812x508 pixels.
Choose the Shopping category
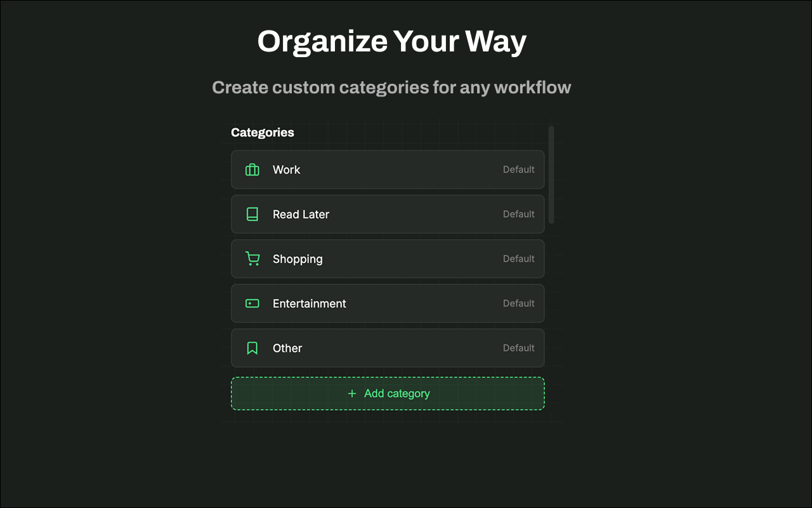388,258
